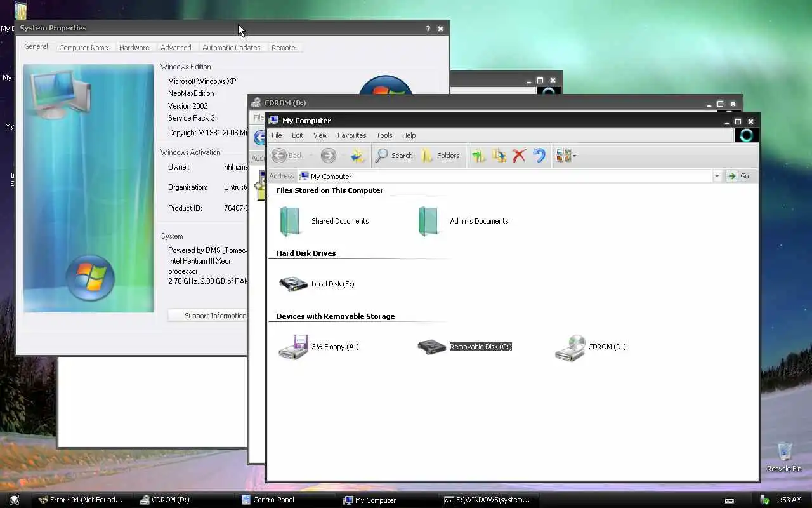This screenshot has width=812, height=508.
Task: Switch to the General tab in System Properties
Action: point(36,46)
